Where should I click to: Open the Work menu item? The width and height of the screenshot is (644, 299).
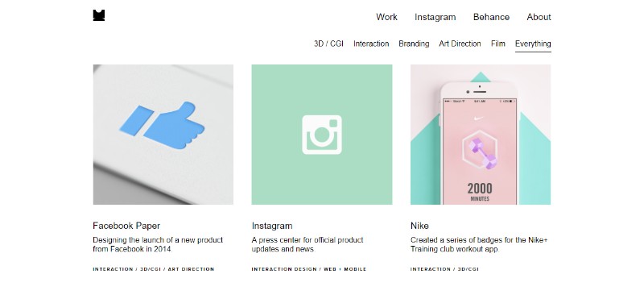pyautogui.click(x=386, y=17)
